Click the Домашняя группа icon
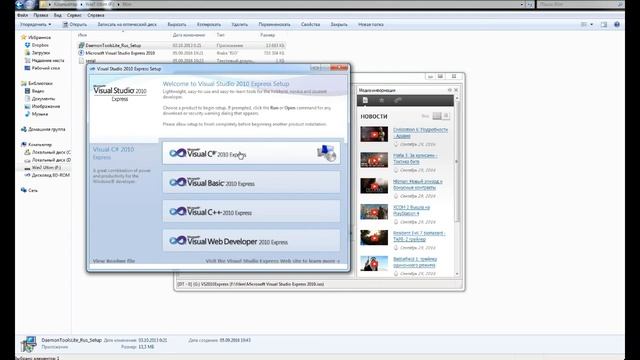The width and height of the screenshot is (640, 360). [x=24, y=129]
